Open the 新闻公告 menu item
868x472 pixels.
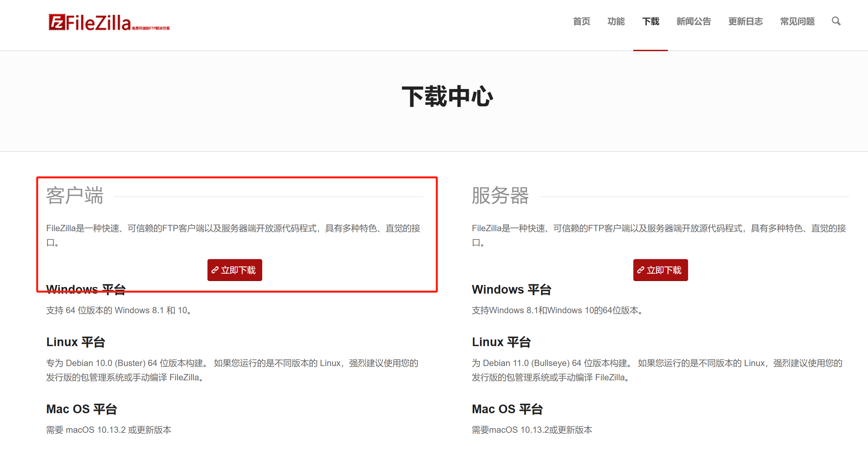coord(693,22)
